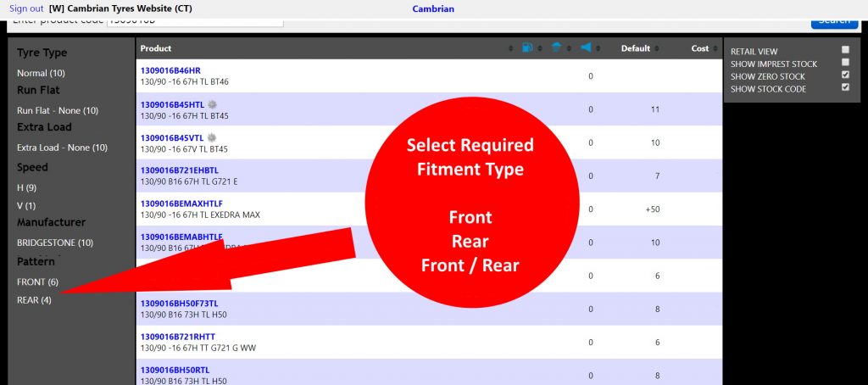Open product 1309016BH50F73TL
This screenshot has height=385, width=868.
click(180, 304)
